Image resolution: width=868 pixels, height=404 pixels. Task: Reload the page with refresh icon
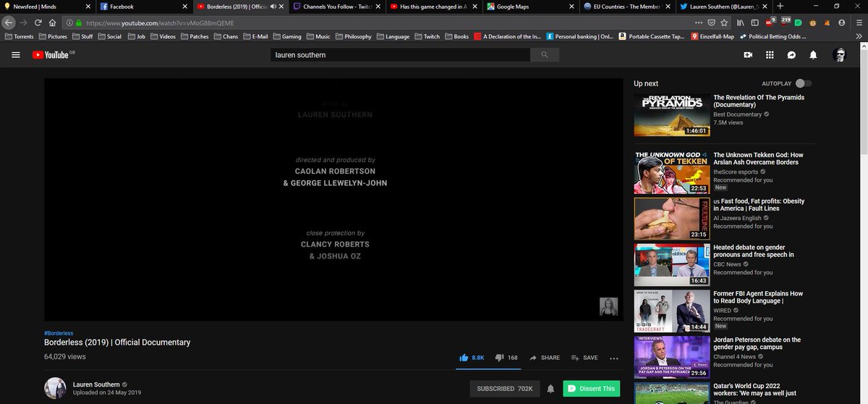coord(38,22)
